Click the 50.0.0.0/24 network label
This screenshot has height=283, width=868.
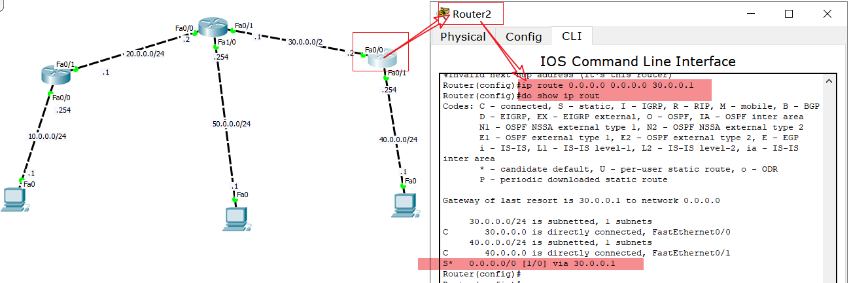pyautogui.click(x=232, y=124)
